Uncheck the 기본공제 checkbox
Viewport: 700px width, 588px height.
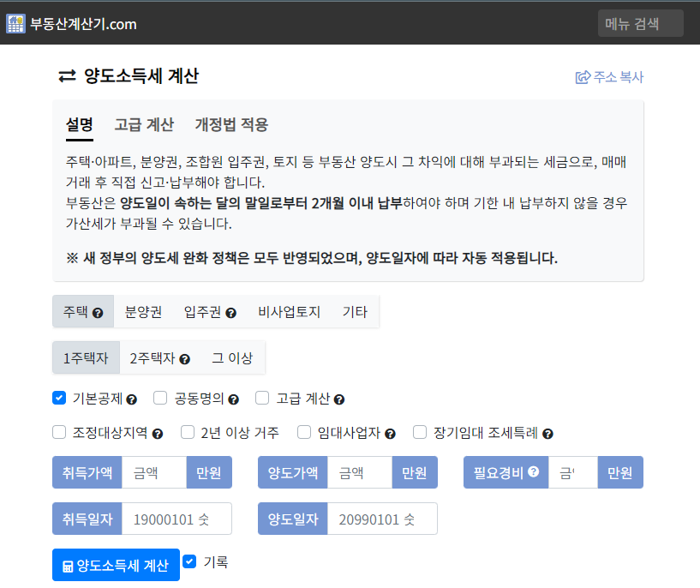[59, 398]
